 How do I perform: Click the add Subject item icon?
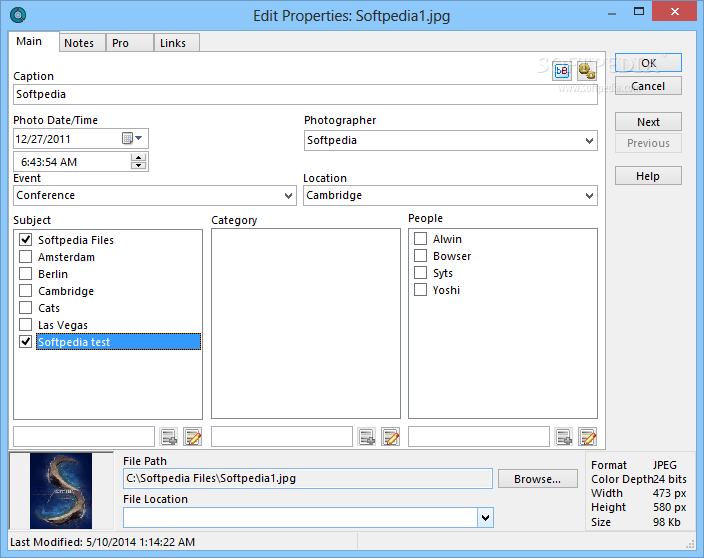(x=169, y=437)
